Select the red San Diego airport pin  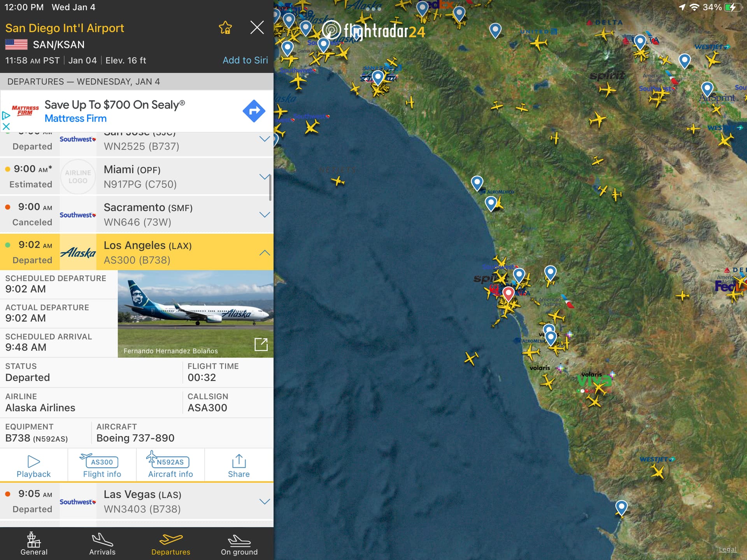(x=508, y=293)
